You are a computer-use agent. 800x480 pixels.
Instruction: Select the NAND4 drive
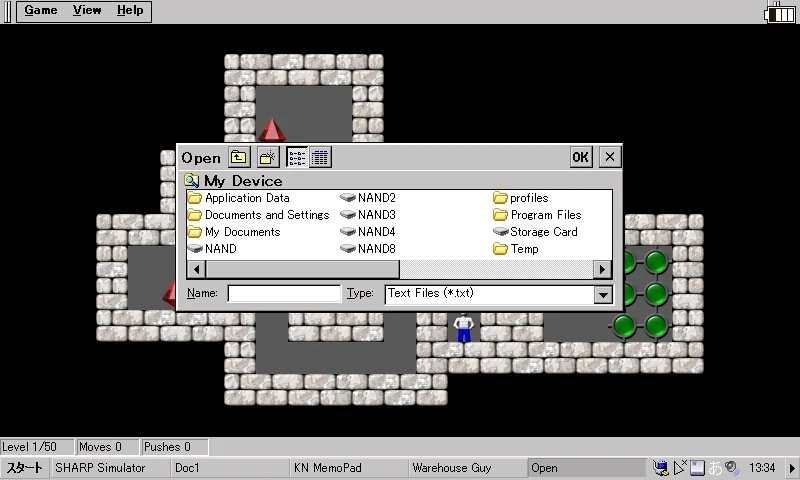pyautogui.click(x=368, y=232)
